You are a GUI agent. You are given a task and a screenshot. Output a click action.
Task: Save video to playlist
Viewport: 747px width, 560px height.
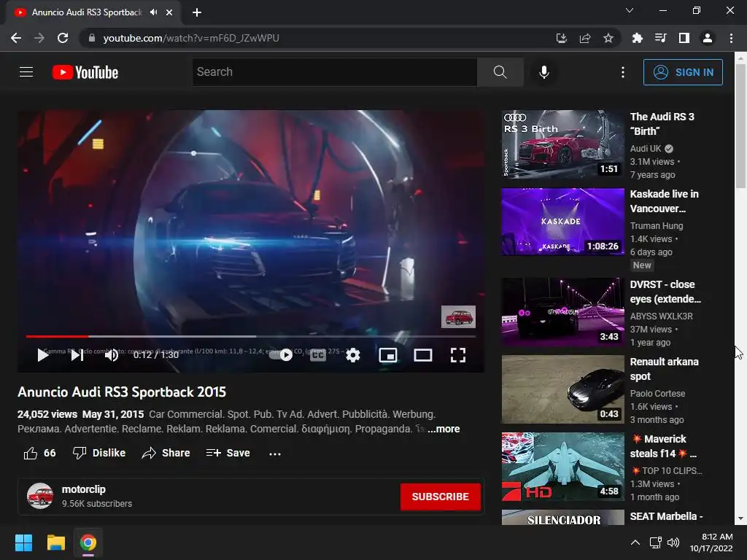coord(228,453)
